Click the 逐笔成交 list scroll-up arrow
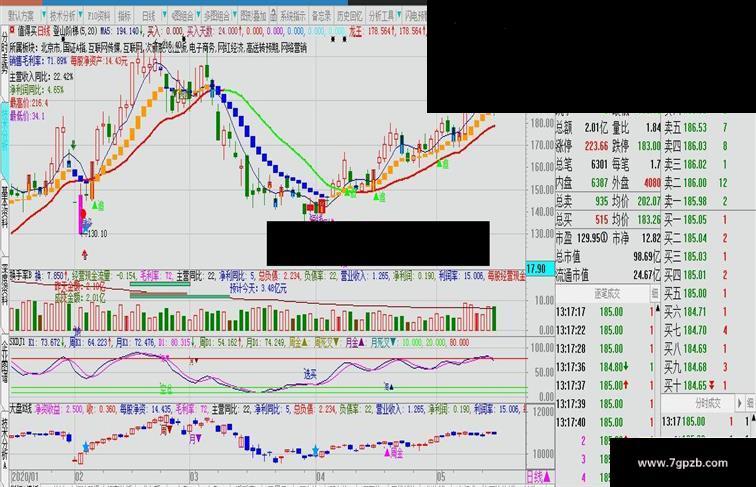The width and height of the screenshot is (756, 487). click(x=657, y=309)
